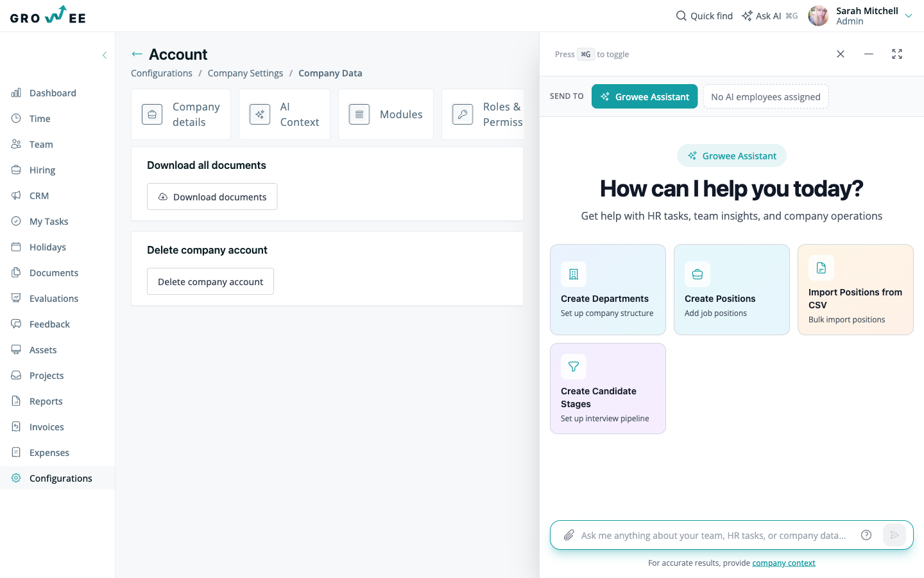
Task: Click the paperclip attach icon in the chat
Action: pyautogui.click(x=569, y=535)
